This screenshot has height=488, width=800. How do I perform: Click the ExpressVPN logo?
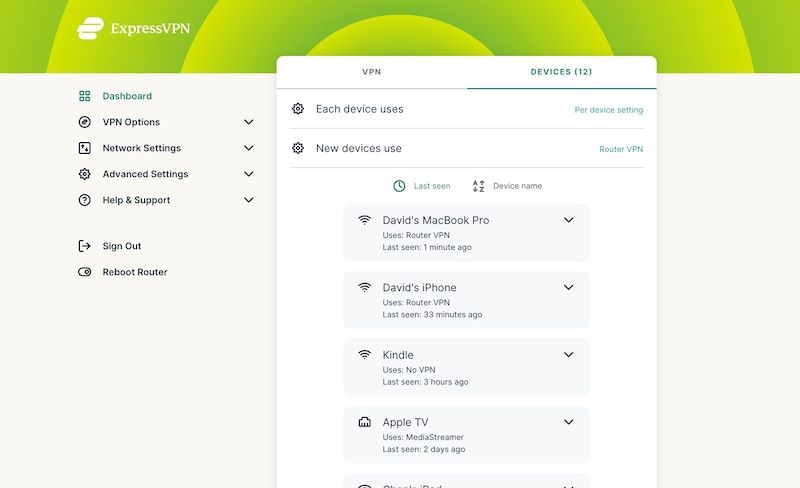(134, 28)
